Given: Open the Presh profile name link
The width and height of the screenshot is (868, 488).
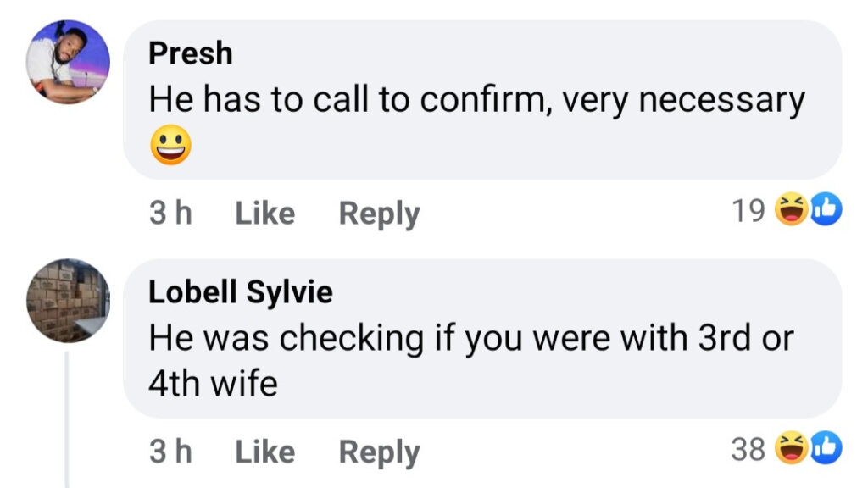Looking at the screenshot, I should click(x=190, y=53).
